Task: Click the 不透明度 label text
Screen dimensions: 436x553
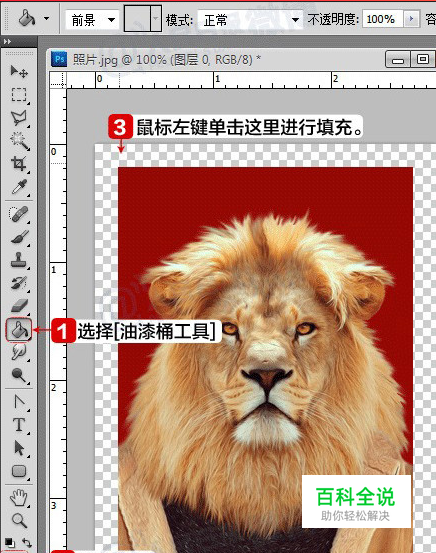Action: point(333,19)
